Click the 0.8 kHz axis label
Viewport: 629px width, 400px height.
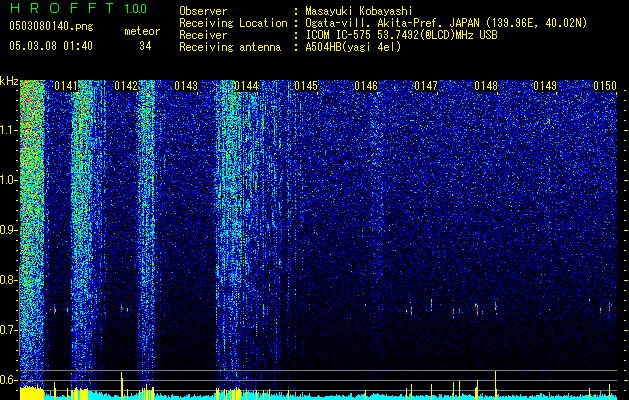[9, 280]
